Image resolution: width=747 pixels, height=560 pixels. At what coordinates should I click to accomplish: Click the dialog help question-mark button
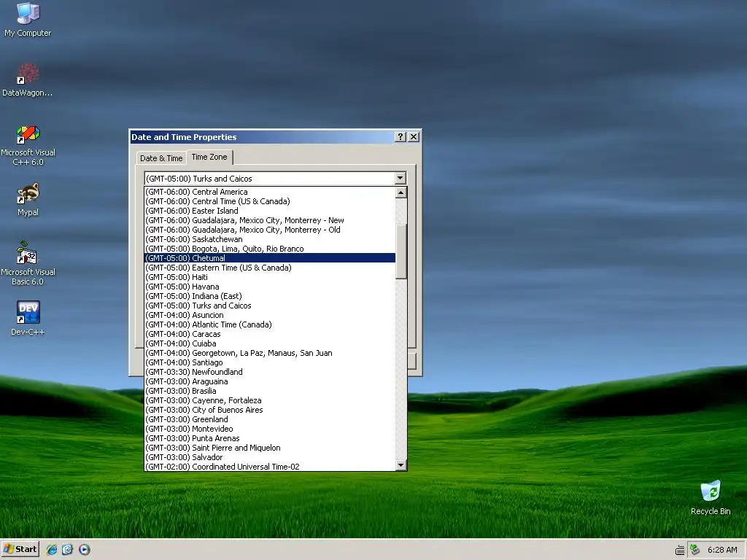point(400,137)
